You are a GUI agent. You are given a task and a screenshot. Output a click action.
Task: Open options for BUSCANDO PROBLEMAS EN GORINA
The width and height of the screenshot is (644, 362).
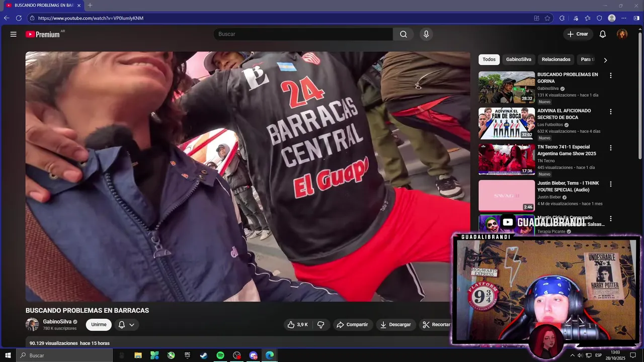click(611, 75)
